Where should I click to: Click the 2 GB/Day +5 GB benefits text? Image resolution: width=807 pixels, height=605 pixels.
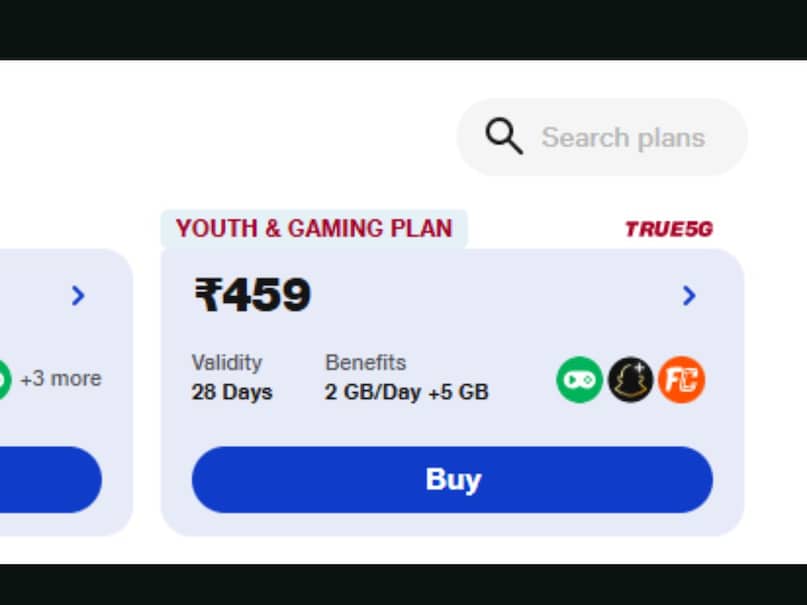click(x=406, y=392)
